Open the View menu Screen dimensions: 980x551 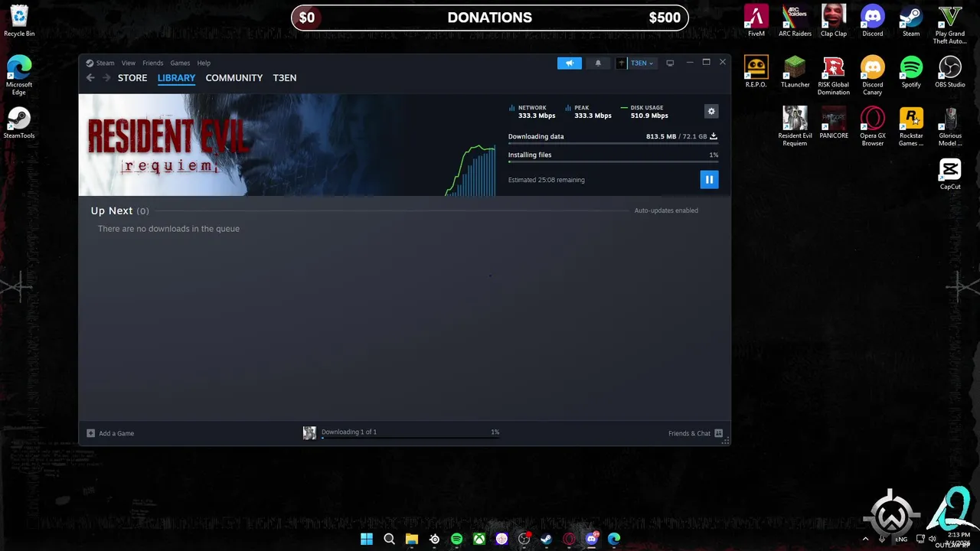tap(129, 63)
